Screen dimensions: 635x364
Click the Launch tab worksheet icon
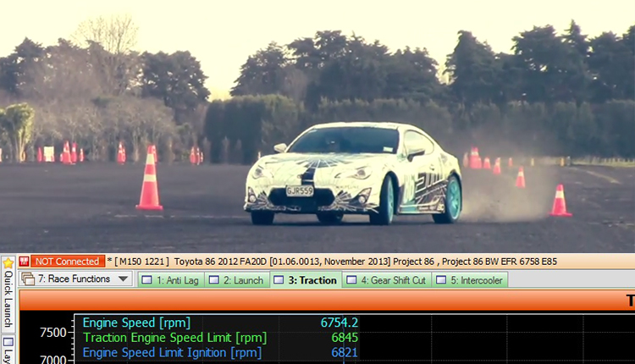[213, 280]
